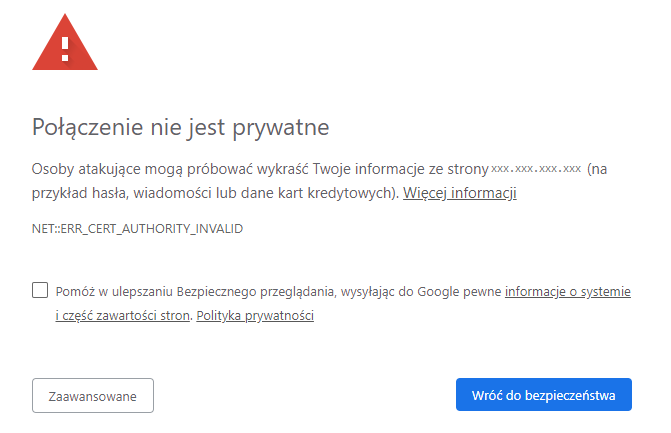This screenshot has width=671, height=433.
Task: Click the exclamation mark inside the triangle
Action: pos(65,48)
